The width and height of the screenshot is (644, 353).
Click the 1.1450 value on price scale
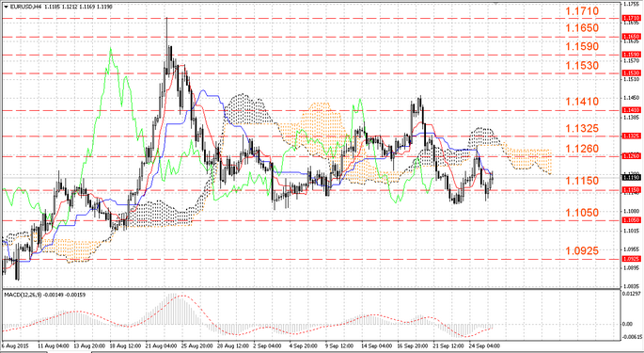point(632,98)
